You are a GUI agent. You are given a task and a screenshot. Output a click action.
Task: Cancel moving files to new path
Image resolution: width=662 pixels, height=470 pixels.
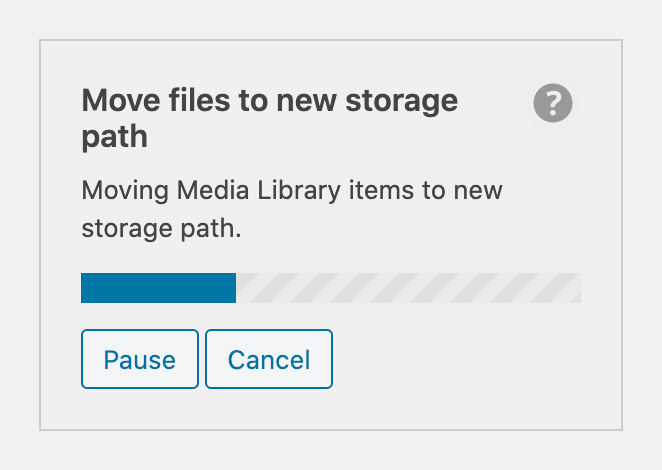pyautogui.click(x=269, y=359)
